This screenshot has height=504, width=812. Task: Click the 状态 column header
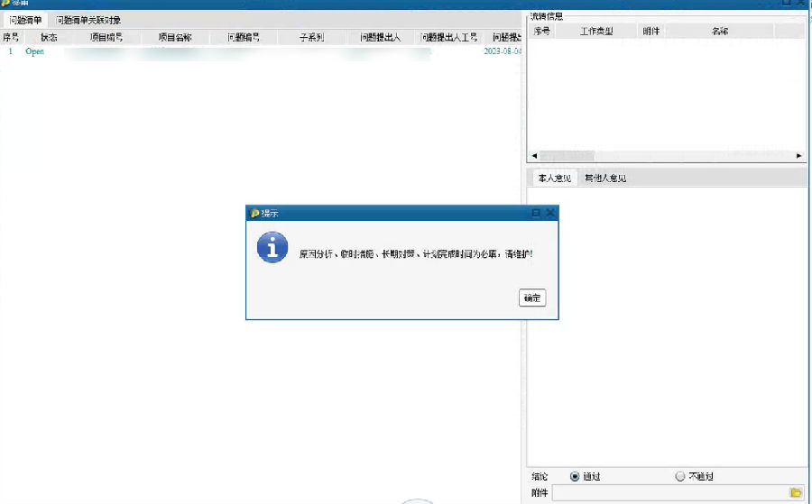point(50,37)
